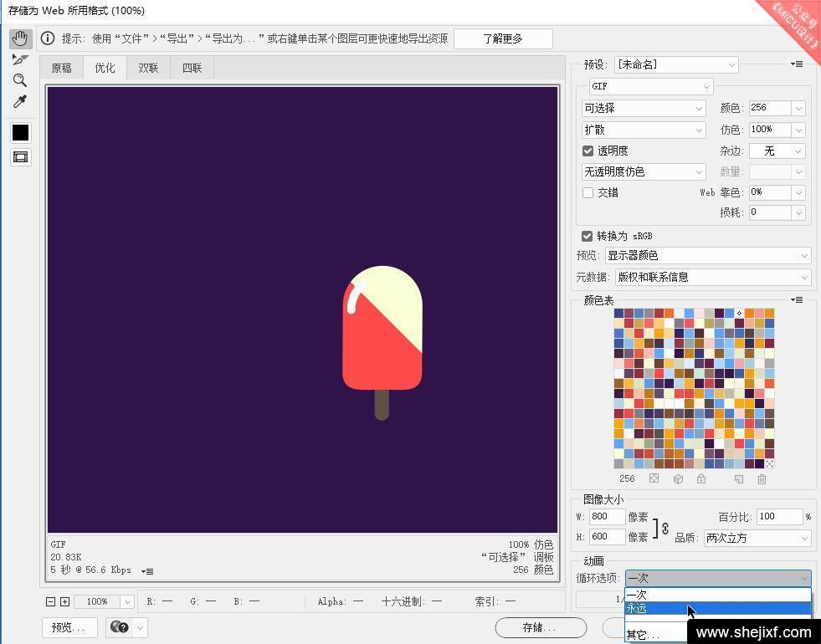Click the new color icon under color table

pos(738,479)
